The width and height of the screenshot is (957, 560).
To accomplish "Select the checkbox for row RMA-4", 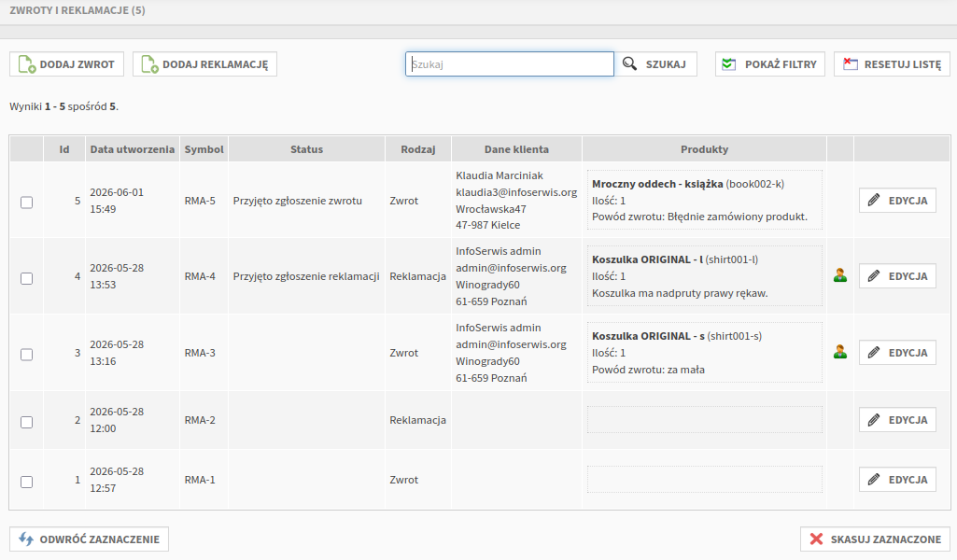I will 27,278.
